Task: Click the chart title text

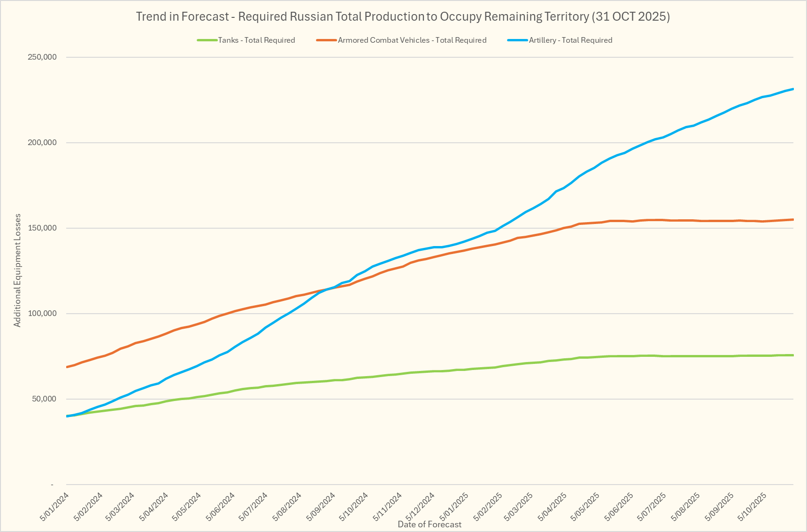Action: [x=403, y=16]
